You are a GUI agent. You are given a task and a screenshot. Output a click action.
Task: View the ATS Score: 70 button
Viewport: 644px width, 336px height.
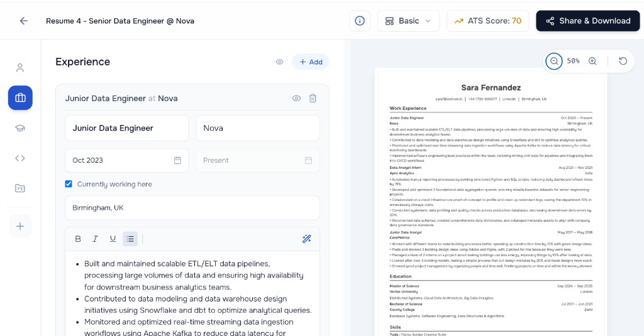click(x=487, y=21)
